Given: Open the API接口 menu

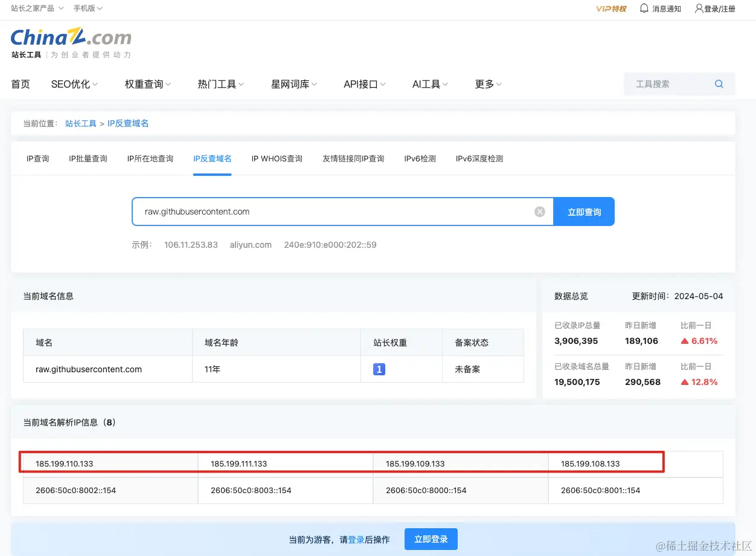Looking at the screenshot, I should (x=365, y=84).
